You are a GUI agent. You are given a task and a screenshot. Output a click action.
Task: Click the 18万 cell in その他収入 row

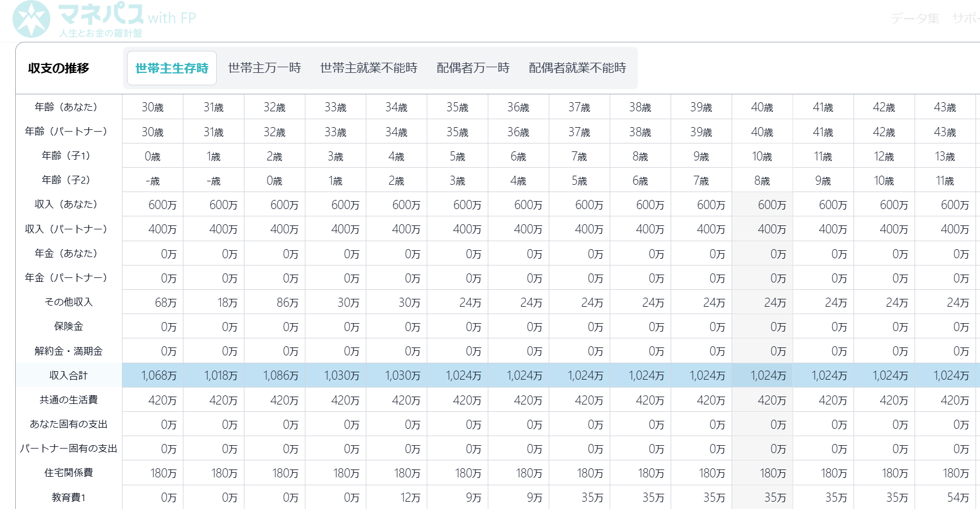[x=227, y=303]
